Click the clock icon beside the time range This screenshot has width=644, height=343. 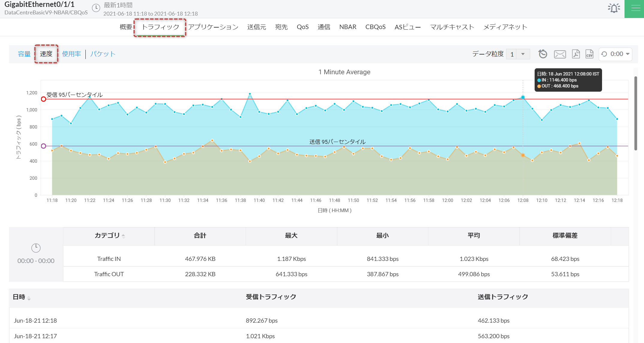coord(96,8)
